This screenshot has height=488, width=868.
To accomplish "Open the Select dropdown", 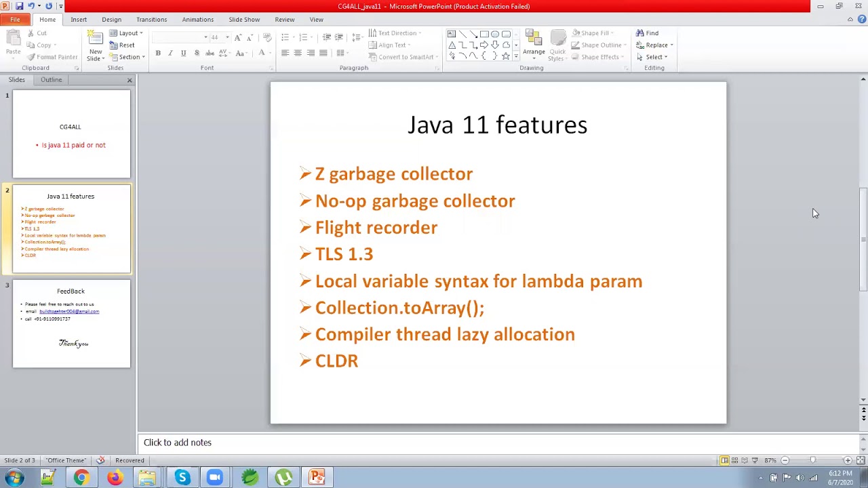I will point(652,57).
